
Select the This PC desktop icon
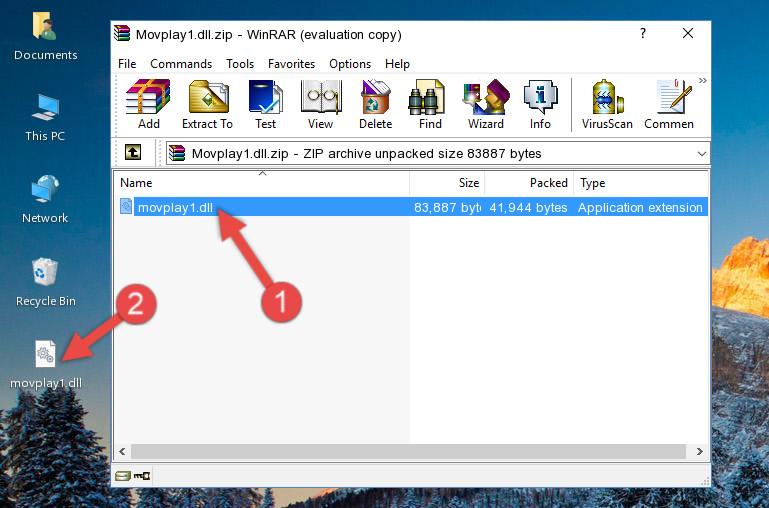tap(45, 118)
